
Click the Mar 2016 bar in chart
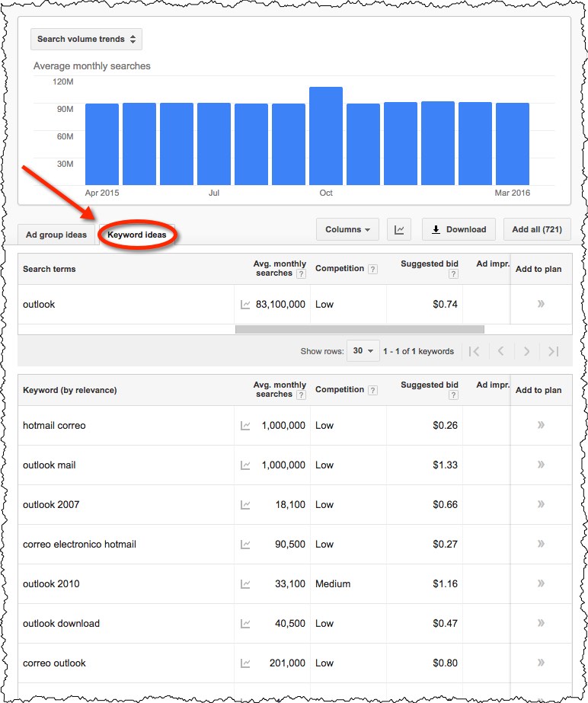(513, 144)
